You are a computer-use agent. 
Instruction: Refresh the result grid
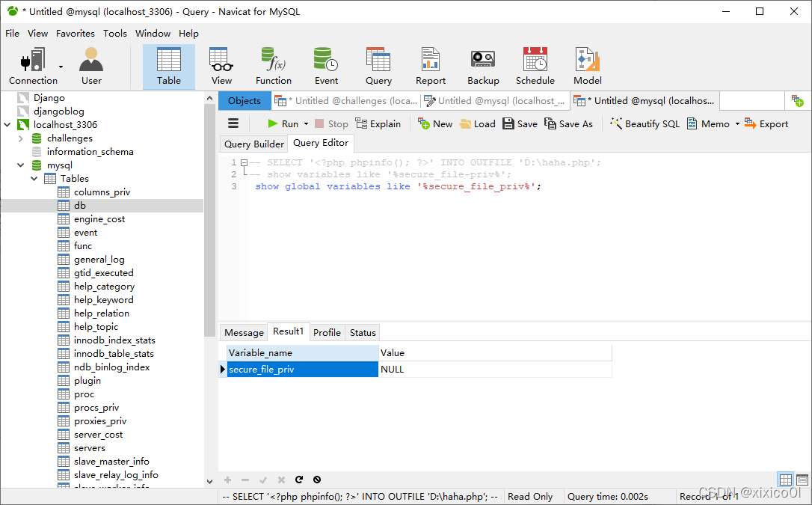coord(299,480)
